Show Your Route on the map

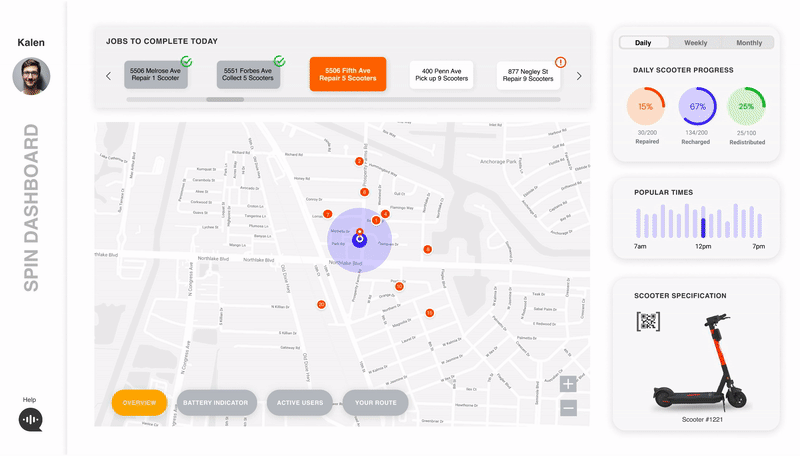(376, 402)
